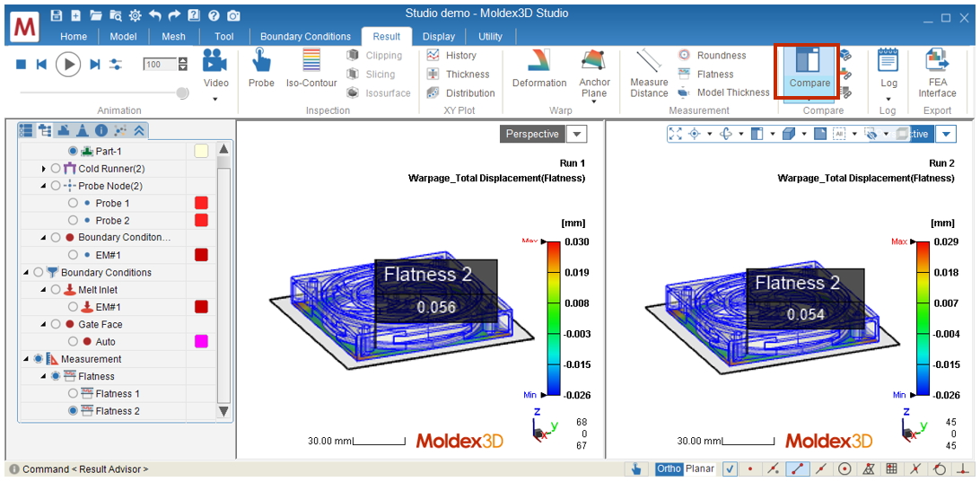This screenshot has height=482, width=980.
Task: Click the animation progress slider handle
Action: coord(182,92)
